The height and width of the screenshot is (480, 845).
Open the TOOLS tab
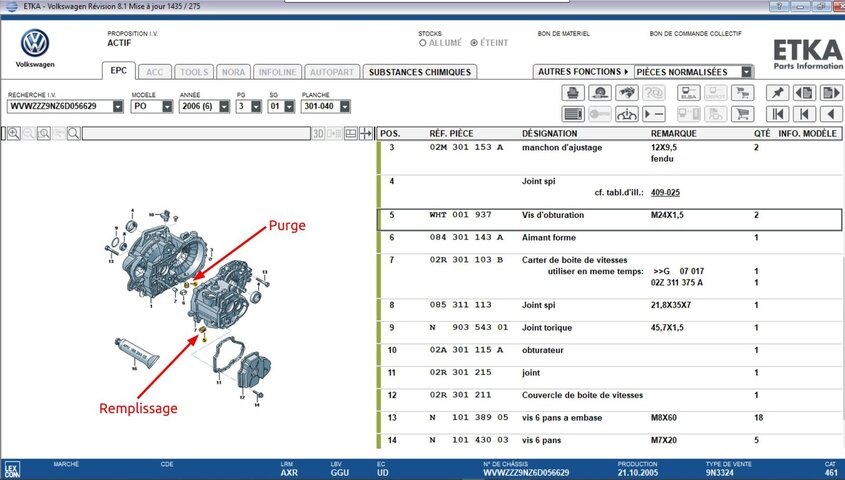(194, 72)
